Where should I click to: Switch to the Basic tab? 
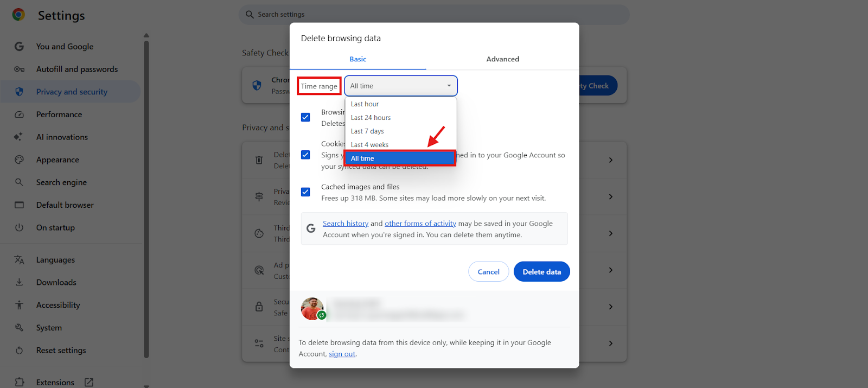coord(358,59)
